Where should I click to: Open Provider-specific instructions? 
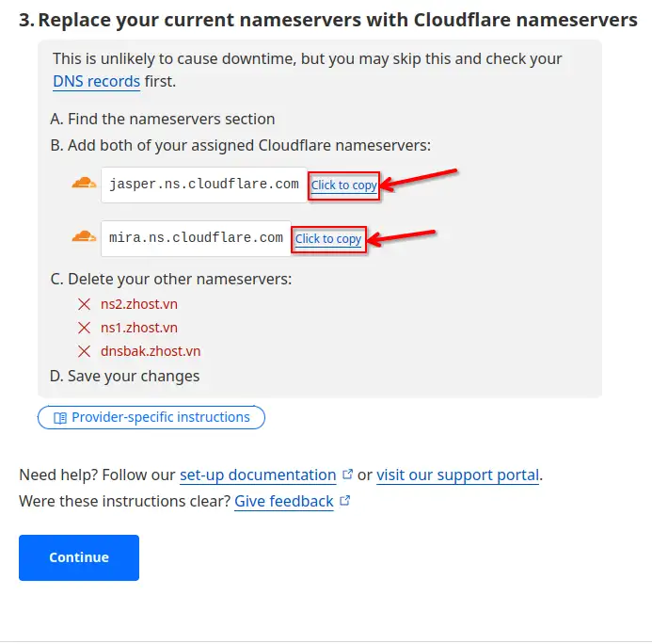tap(151, 417)
